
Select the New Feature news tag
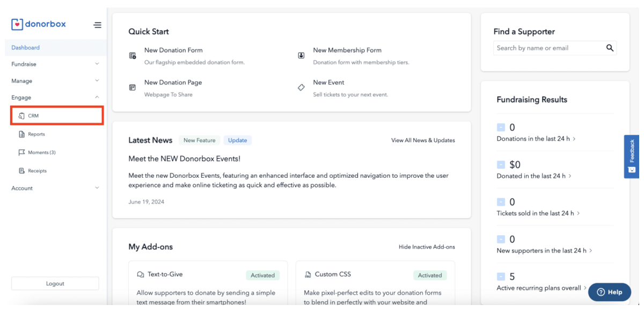point(199,140)
